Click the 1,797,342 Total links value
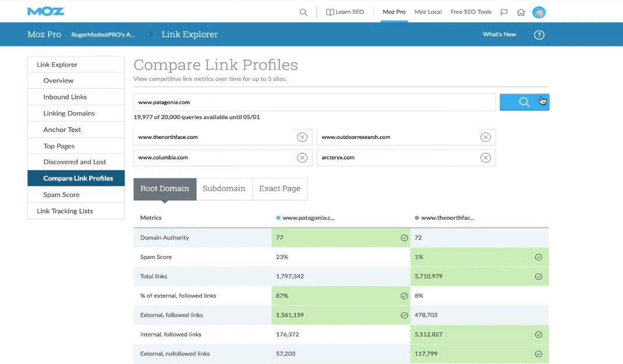The image size is (623, 364). (289, 276)
